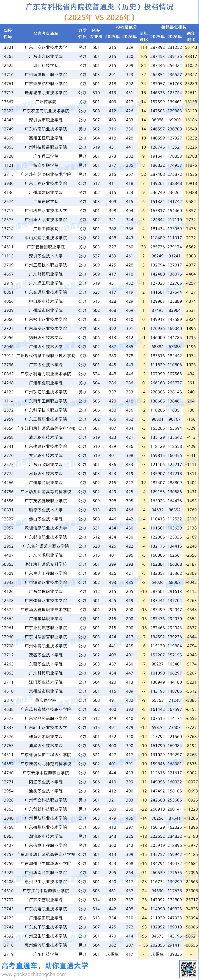199x980 pixels.
Task: Select 茂名职业技术学院
Action: [46, 655]
